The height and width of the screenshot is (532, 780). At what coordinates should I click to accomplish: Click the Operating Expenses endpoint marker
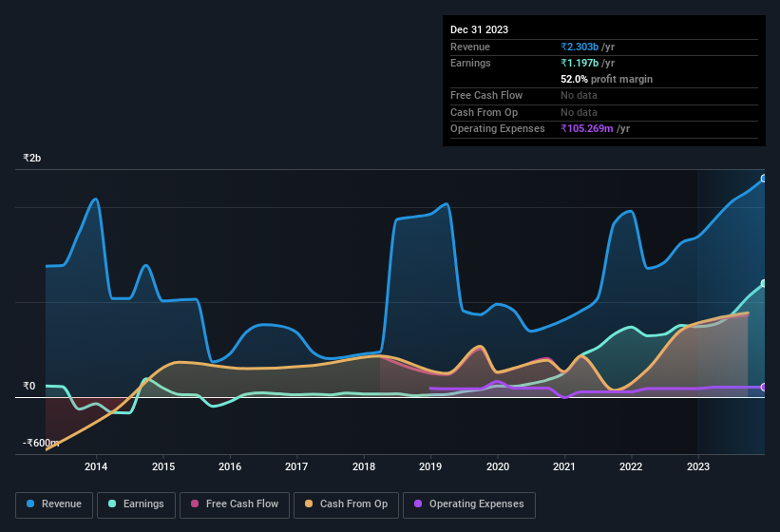(764, 387)
